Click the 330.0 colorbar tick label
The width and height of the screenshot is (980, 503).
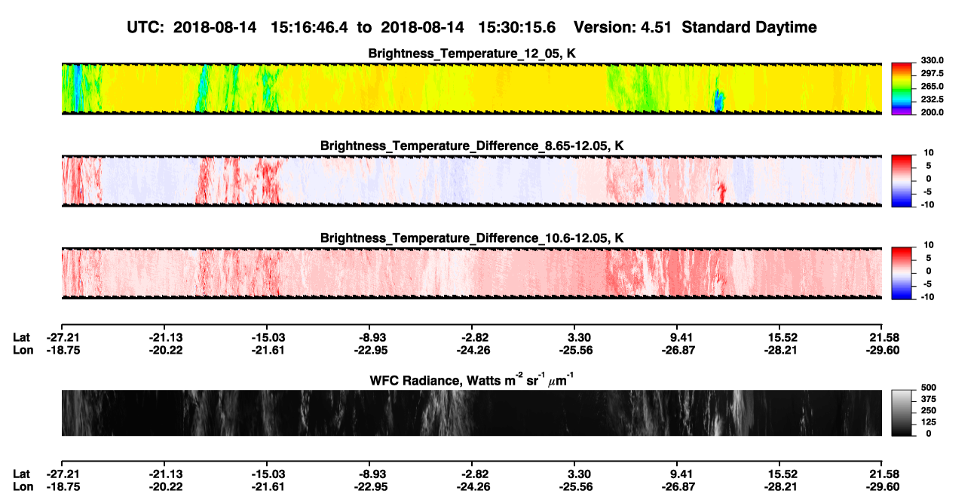coord(930,60)
